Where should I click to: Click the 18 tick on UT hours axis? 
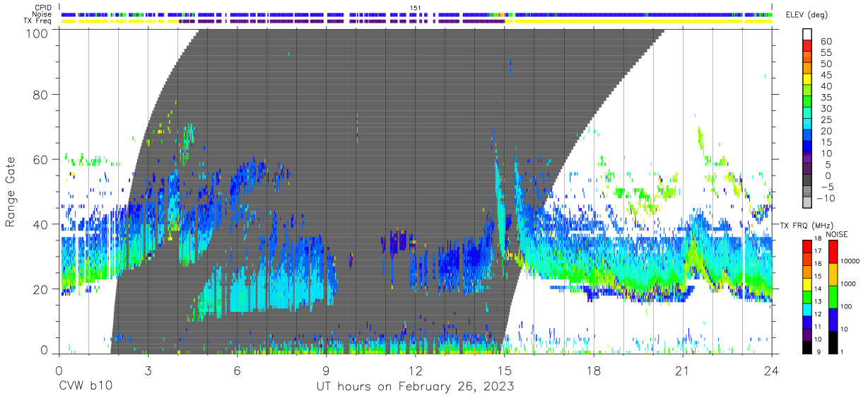click(x=593, y=370)
